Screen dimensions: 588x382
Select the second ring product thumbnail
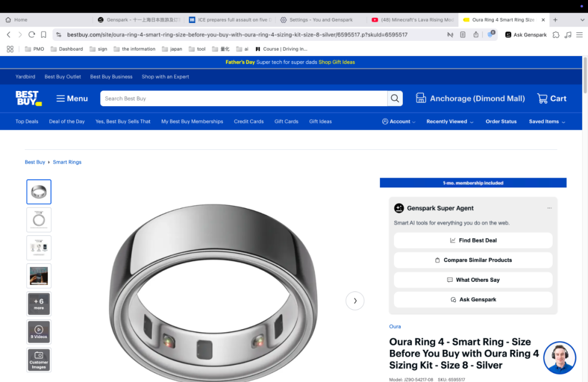(x=39, y=220)
